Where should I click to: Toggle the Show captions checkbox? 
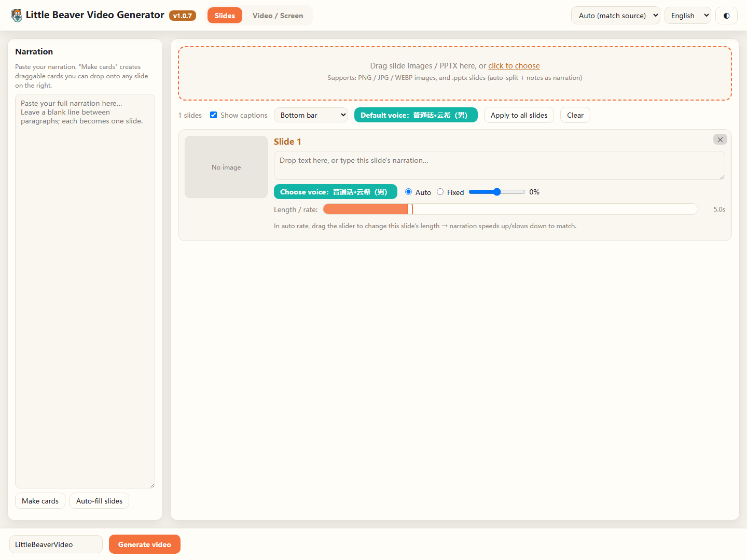pyautogui.click(x=213, y=115)
